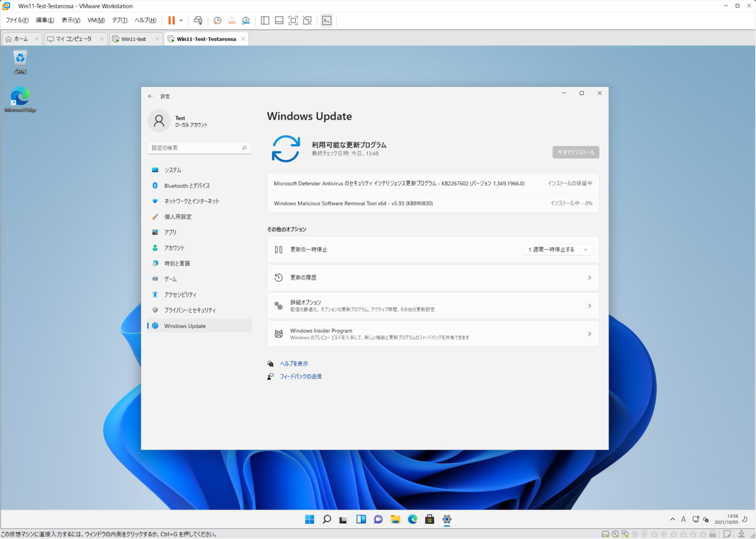This screenshot has width=756, height=539.
Task: Enter full screen mode icon
Action: coord(293,20)
